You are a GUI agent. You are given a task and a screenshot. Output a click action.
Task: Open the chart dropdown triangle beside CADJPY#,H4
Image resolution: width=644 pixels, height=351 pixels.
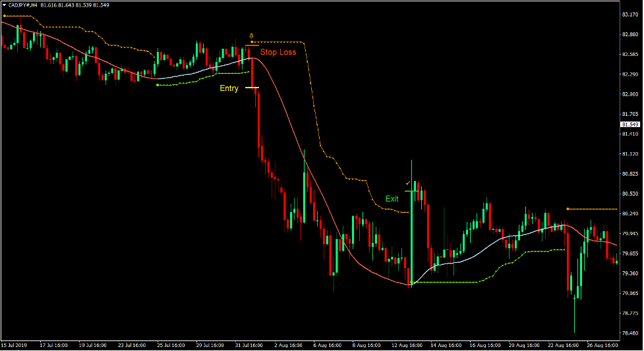4,5
